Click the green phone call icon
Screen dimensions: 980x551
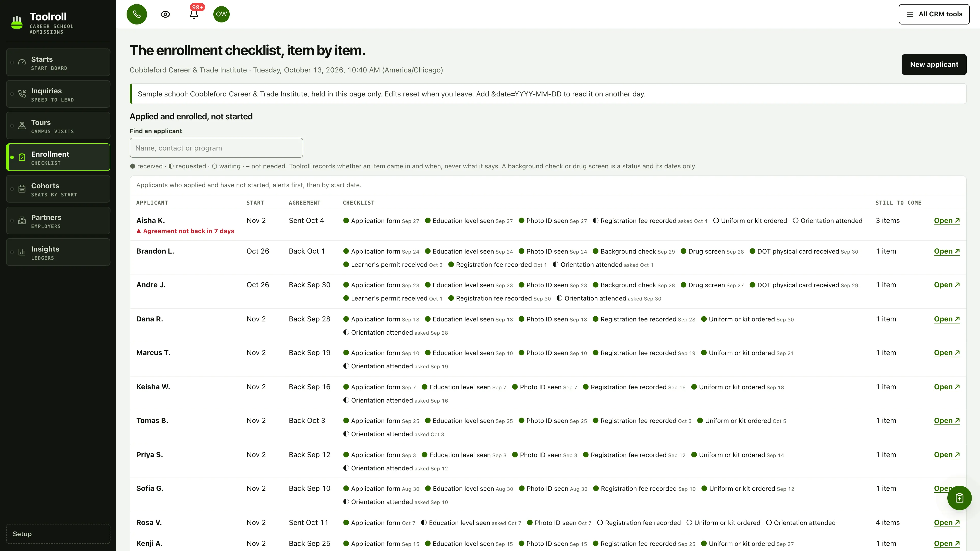coord(137,14)
